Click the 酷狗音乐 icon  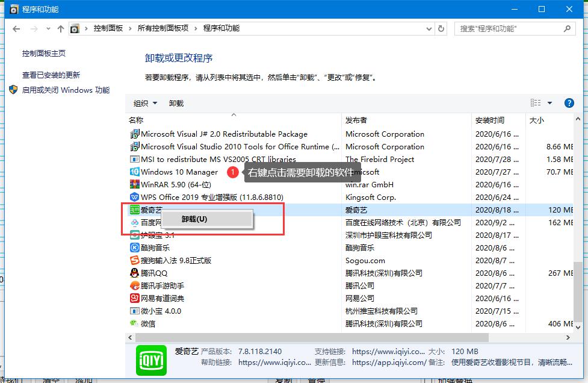point(135,248)
